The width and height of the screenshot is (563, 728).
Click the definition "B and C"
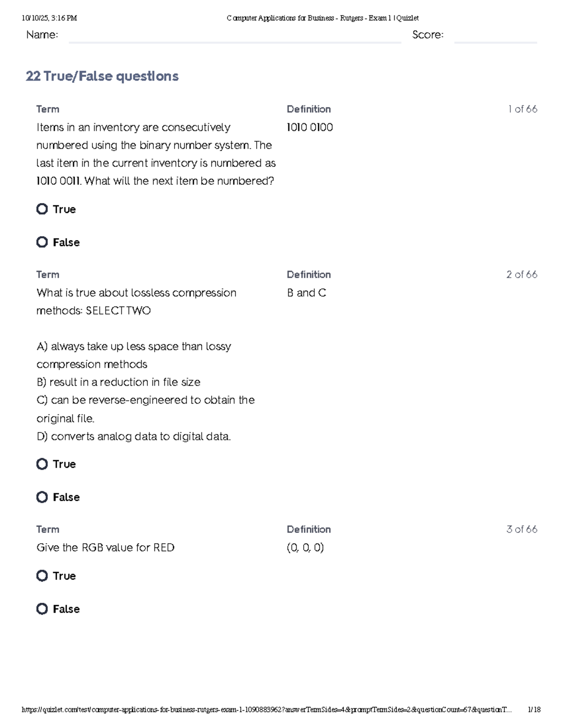(306, 293)
